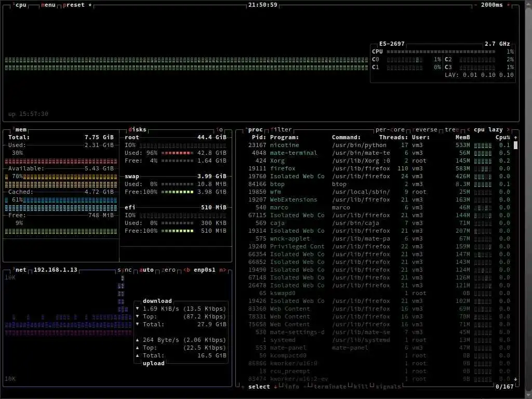Click the Command: column header
Image resolution: width=532 pixels, height=399 pixels.
pyautogui.click(x=346, y=137)
